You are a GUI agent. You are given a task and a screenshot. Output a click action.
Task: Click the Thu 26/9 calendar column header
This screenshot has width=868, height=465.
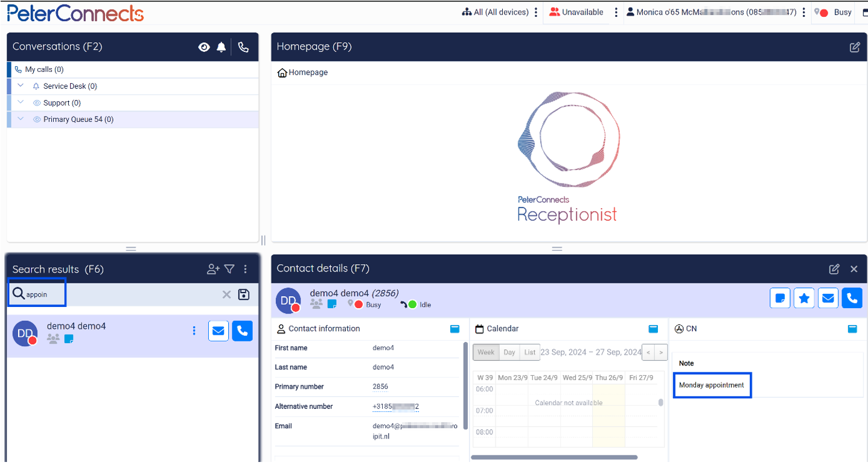609,378
